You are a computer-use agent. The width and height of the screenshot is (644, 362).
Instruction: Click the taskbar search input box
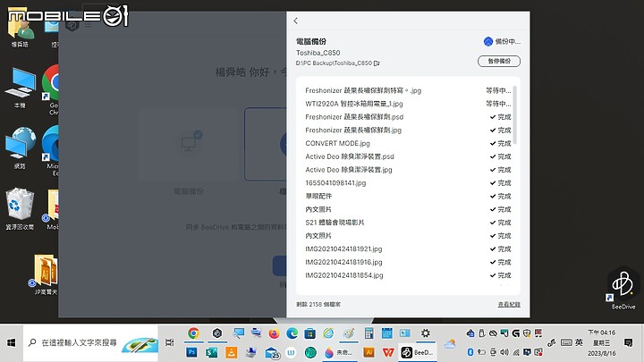(90, 342)
